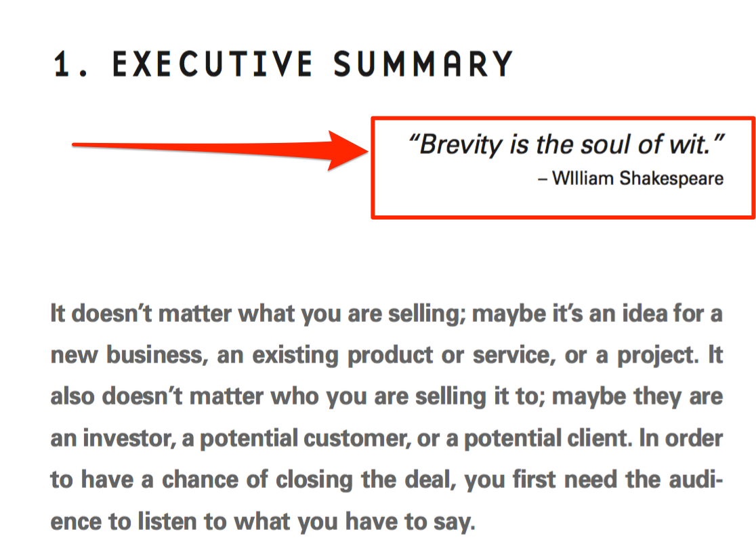Click the paragraph line starting "new business, an existing"

[386, 355]
